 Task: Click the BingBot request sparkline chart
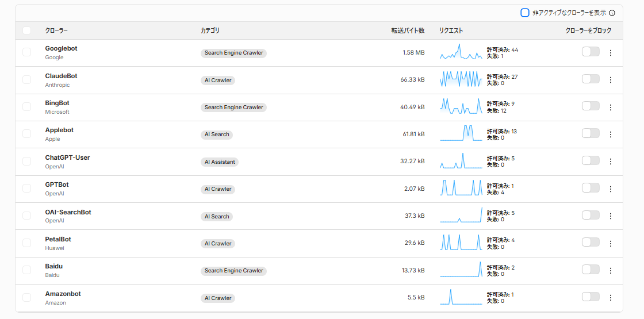coord(461,106)
